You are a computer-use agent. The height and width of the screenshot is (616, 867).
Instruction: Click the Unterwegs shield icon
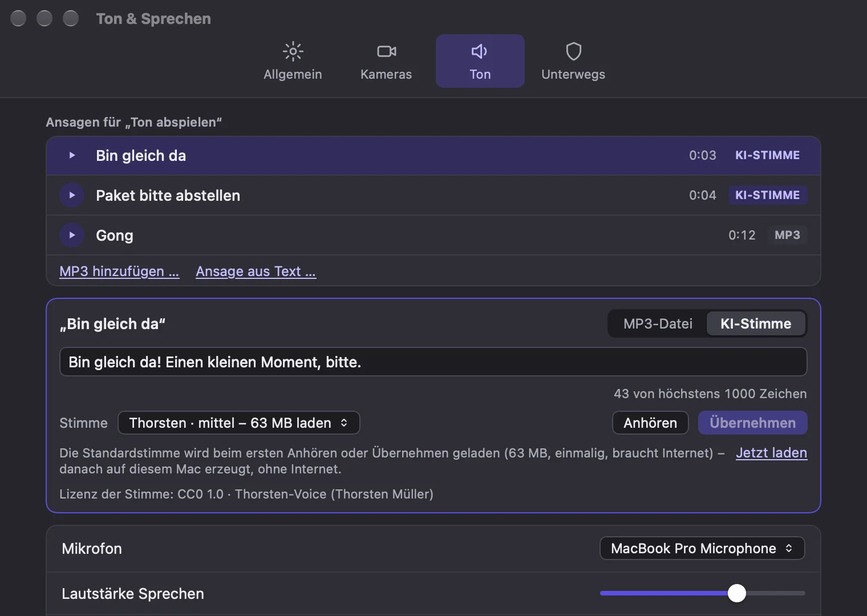(573, 51)
